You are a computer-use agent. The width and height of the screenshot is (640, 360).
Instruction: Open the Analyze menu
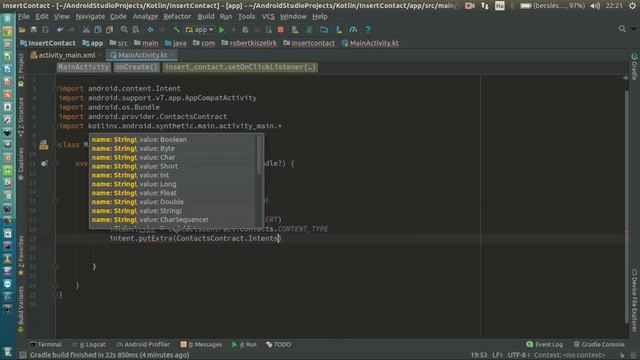pos(145,17)
